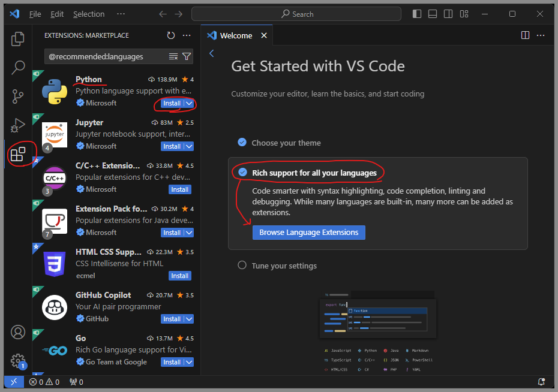Expand Jupyter Install dropdown arrow

pyautogui.click(x=190, y=146)
